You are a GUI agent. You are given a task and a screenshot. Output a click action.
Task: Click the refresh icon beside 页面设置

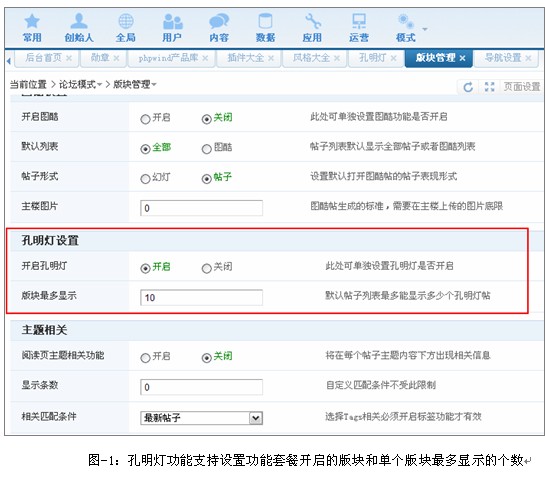click(468, 87)
